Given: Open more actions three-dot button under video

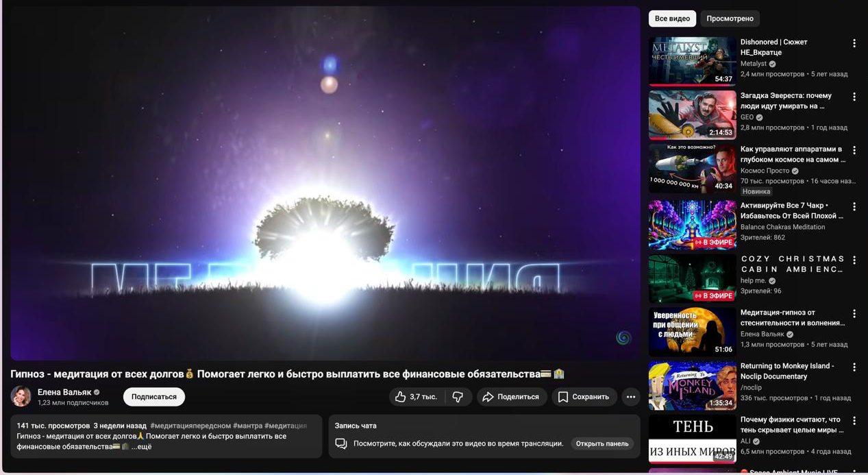Looking at the screenshot, I should click(x=631, y=397).
